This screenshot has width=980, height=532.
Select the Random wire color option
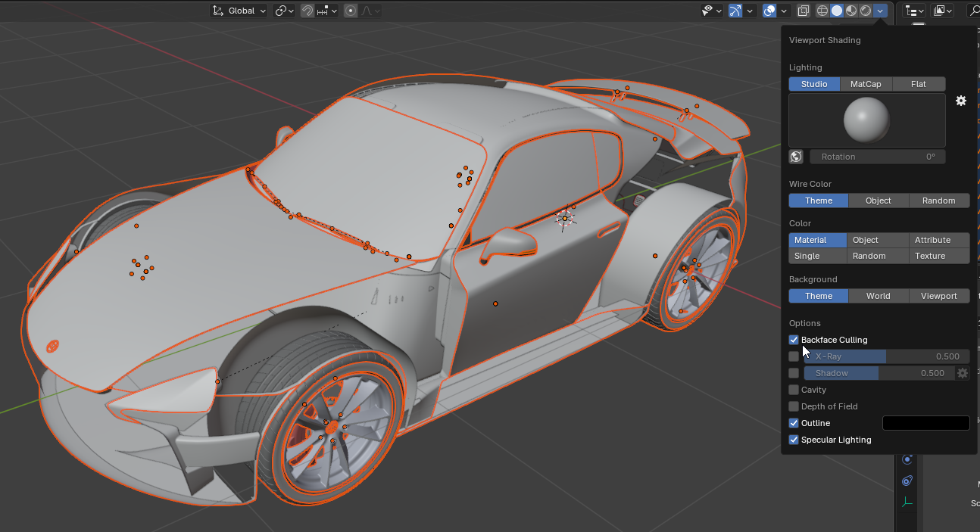pyautogui.click(x=939, y=201)
